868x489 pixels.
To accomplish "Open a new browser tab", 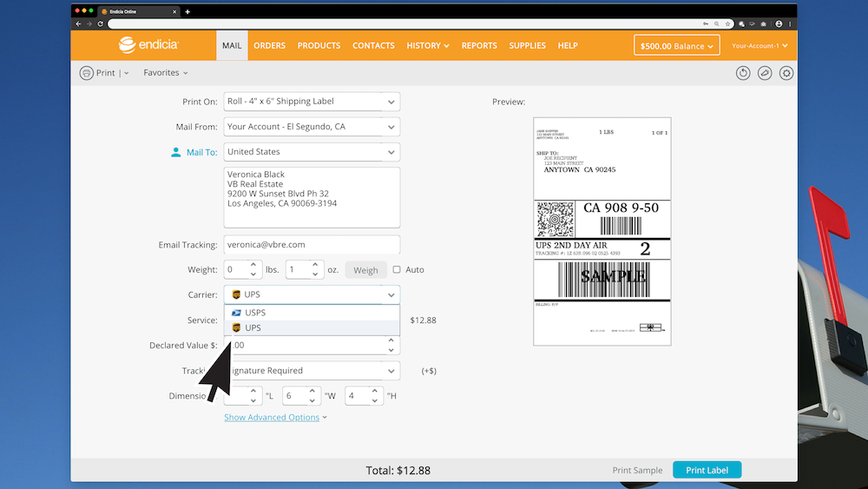I will click(187, 11).
